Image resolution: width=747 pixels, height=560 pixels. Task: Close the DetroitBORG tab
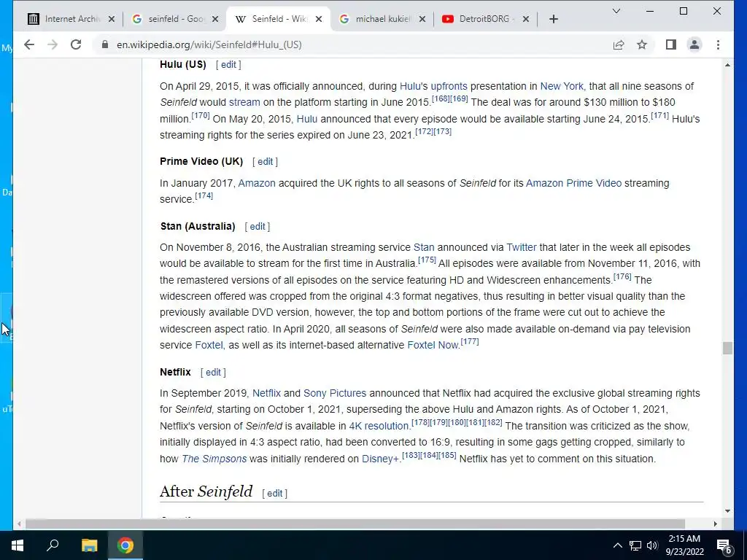coord(525,19)
